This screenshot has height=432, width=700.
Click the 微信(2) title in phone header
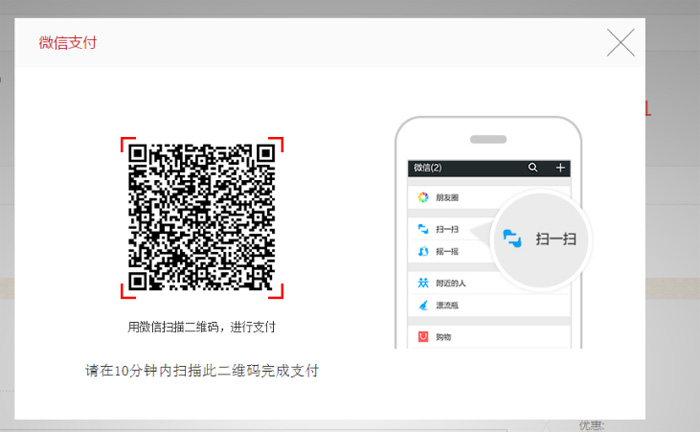point(427,168)
